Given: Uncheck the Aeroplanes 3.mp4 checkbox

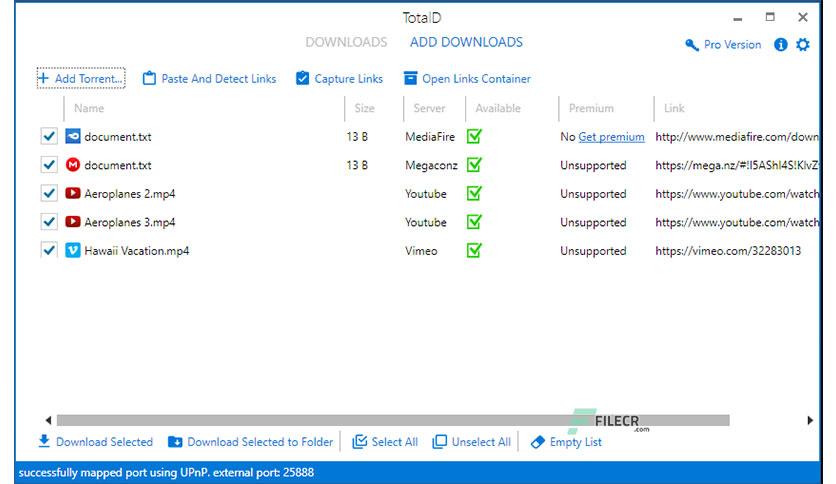Looking at the screenshot, I should click(49, 221).
